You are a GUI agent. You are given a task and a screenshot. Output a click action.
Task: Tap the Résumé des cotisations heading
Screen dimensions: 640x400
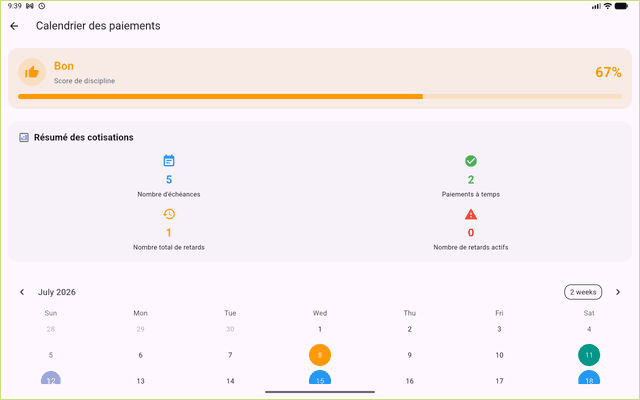pos(84,138)
